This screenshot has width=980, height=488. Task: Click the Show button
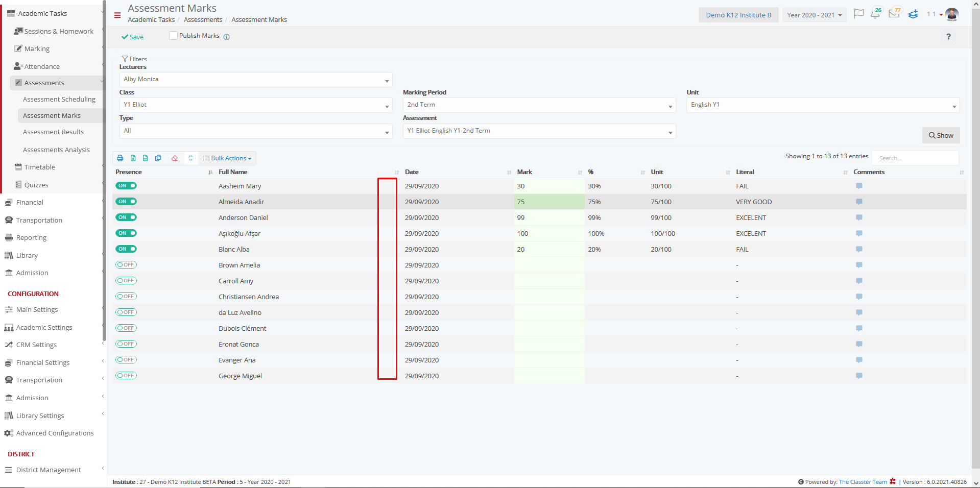coord(941,135)
